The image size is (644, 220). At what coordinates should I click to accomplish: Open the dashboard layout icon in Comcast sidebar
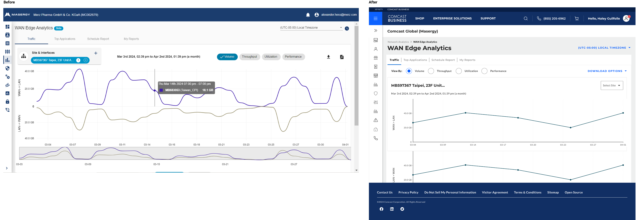376,40
